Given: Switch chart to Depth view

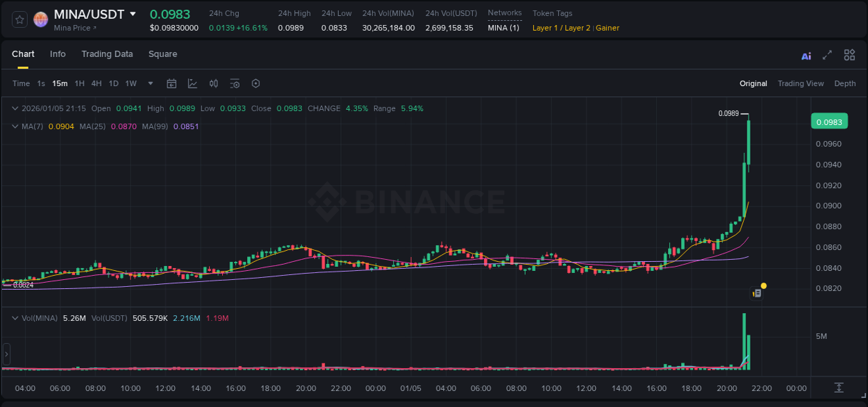Looking at the screenshot, I should pos(844,83).
